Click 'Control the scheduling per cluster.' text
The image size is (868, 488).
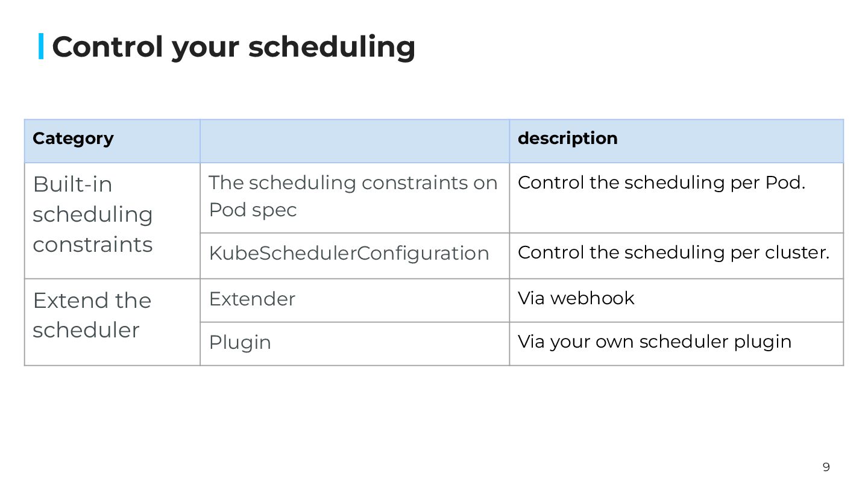(673, 252)
